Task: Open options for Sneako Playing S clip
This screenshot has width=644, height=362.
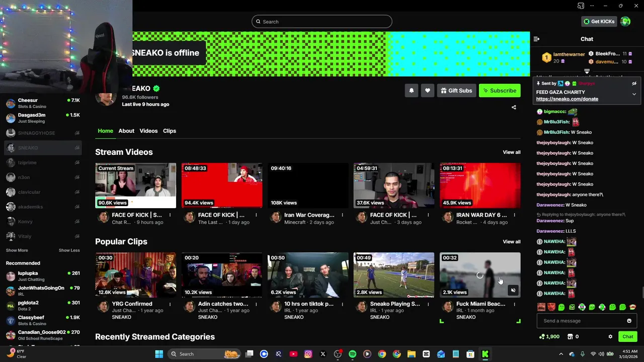Action: point(428,304)
